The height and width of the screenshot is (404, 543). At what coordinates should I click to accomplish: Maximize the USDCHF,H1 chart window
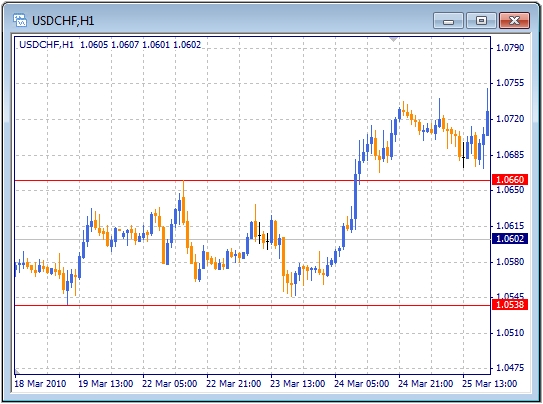pyautogui.click(x=481, y=21)
